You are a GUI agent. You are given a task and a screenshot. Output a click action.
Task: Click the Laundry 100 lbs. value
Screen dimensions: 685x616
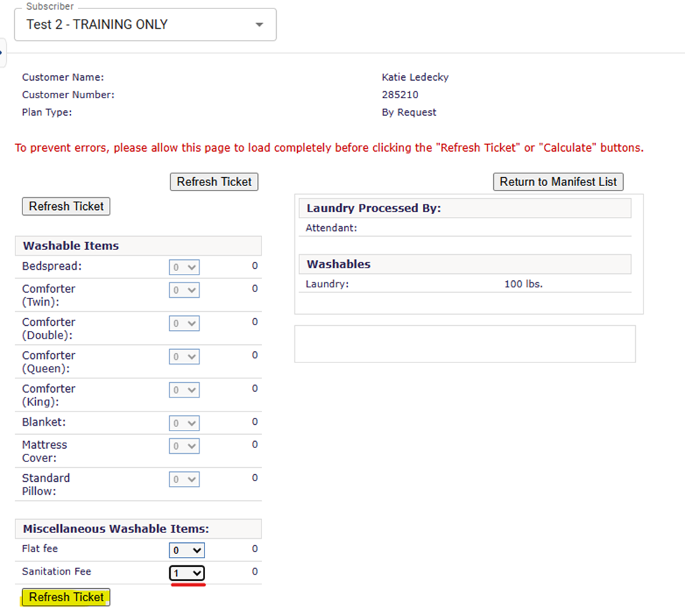tap(523, 284)
